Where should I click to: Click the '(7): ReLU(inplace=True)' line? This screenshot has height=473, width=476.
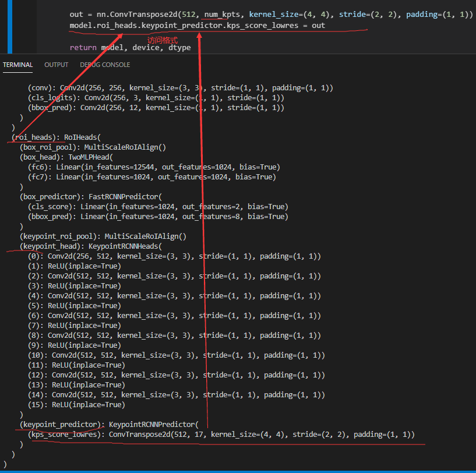pos(75,326)
